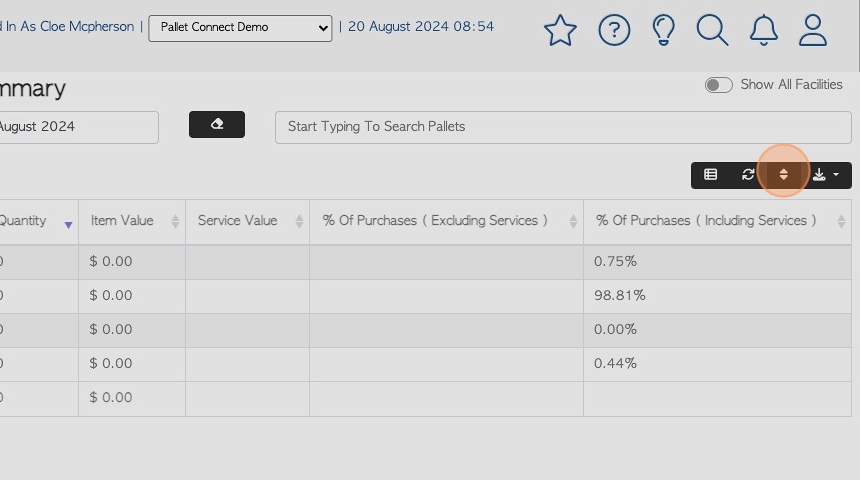Open favorites star icon
The image size is (860, 480).
tap(560, 30)
